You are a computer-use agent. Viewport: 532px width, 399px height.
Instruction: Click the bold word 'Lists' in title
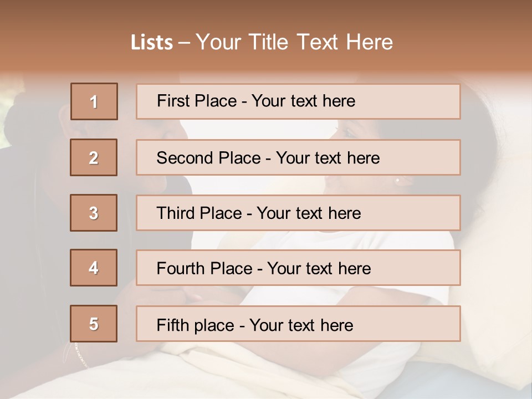point(151,43)
